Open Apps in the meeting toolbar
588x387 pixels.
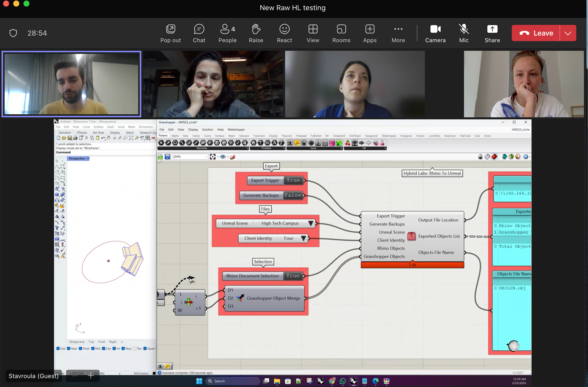click(x=370, y=33)
